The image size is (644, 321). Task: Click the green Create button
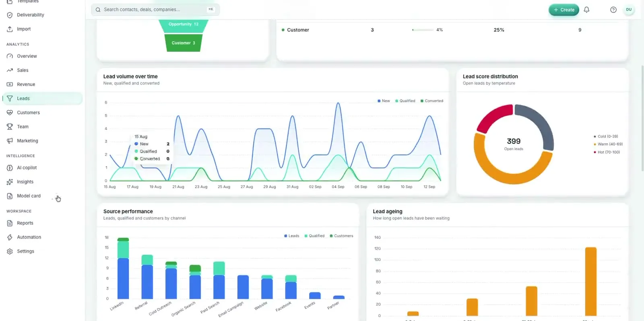point(563,10)
